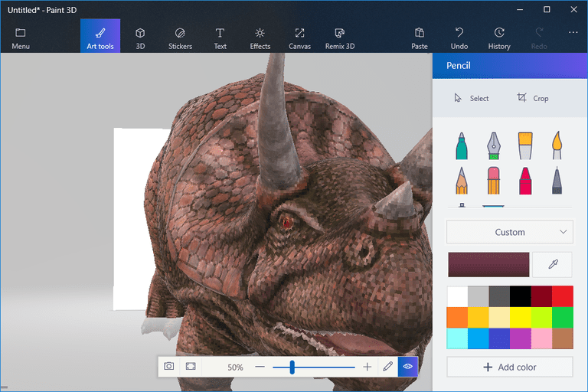Open the 3D tab
Viewport: 588px width, 392px height.
(x=140, y=38)
